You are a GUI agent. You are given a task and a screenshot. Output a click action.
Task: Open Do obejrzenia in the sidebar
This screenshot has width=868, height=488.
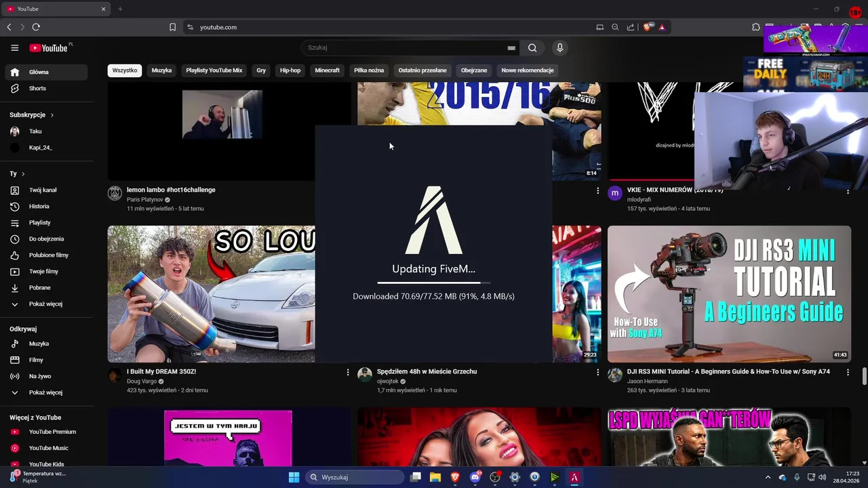pyautogui.click(x=46, y=239)
